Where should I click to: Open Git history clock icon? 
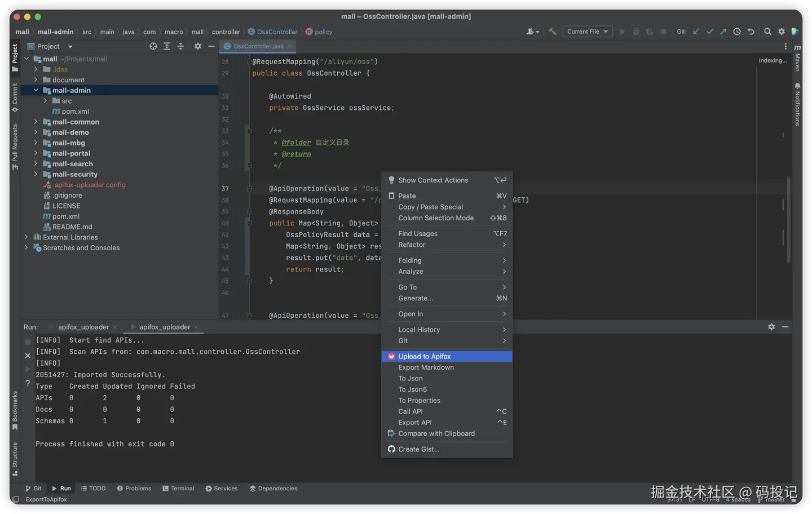[736, 32]
